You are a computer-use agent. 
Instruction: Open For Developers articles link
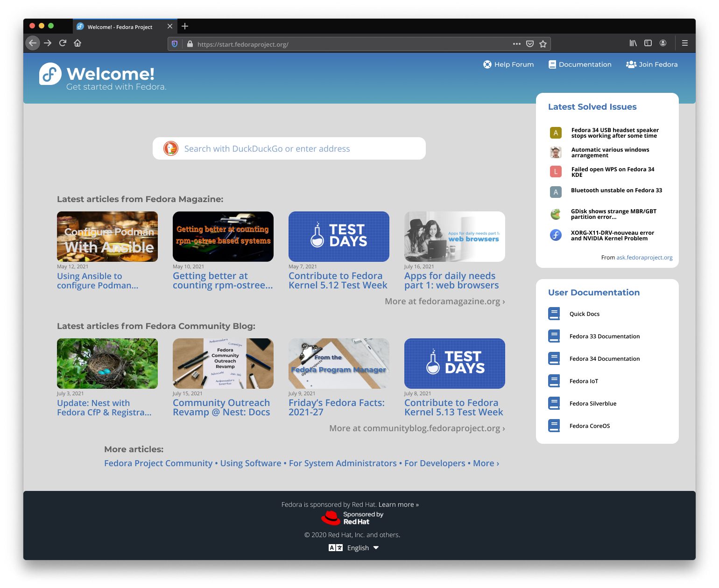tap(435, 463)
